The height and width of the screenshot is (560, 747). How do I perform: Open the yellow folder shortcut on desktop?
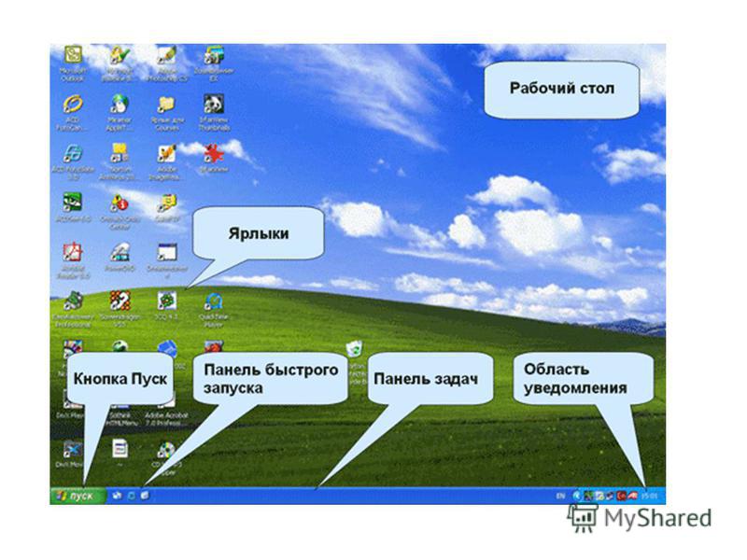(167, 104)
